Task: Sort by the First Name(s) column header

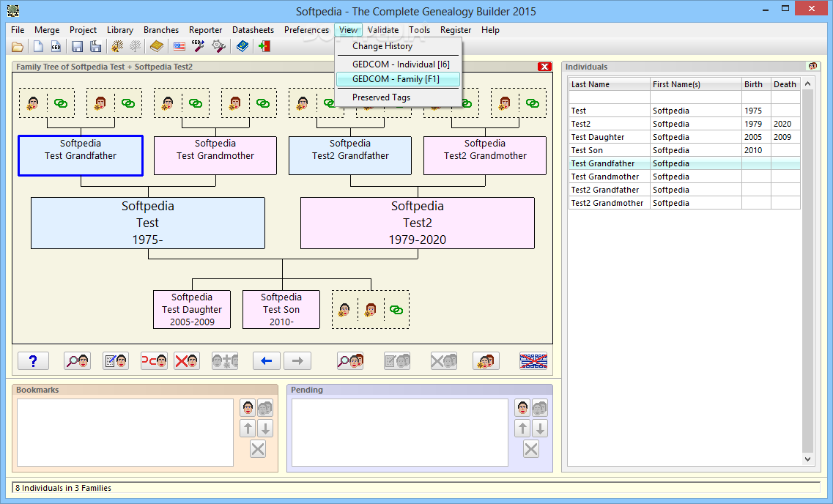Action: pyautogui.click(x=696, y=84)
